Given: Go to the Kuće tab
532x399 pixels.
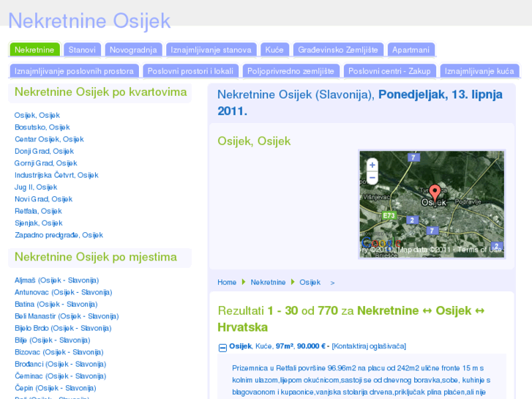Looking at the screenshot, I should pos(274,50).
